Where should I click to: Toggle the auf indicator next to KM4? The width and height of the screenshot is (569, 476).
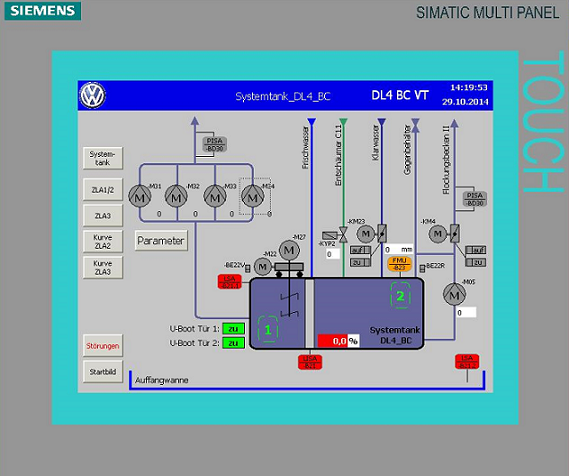(476, 250)
